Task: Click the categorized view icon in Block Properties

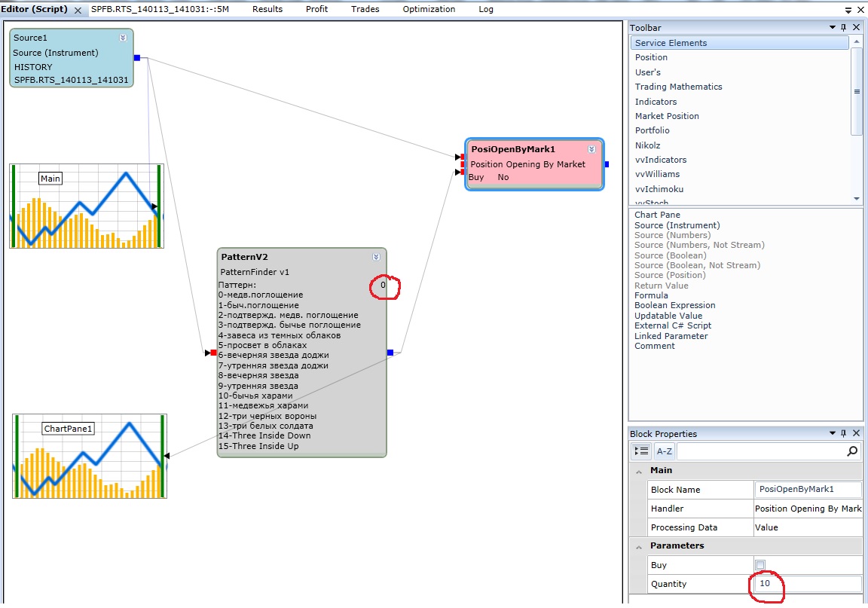Action: click(x=641, y=451)
